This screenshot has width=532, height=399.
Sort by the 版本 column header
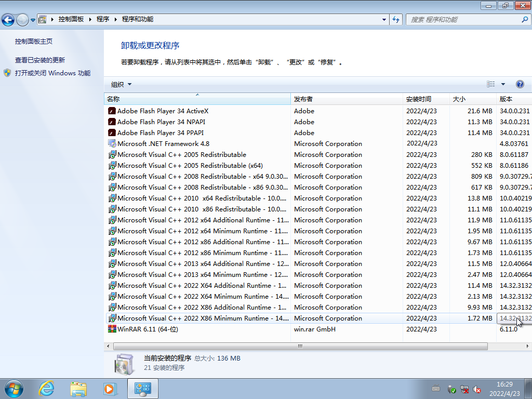(514, 99)
